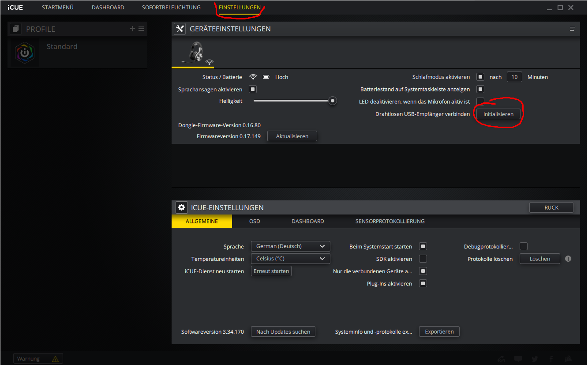Toggle Sprachansagen aktivieren checkbox
The width and height of the screenshot is (588, 365).
click(253, 89)
